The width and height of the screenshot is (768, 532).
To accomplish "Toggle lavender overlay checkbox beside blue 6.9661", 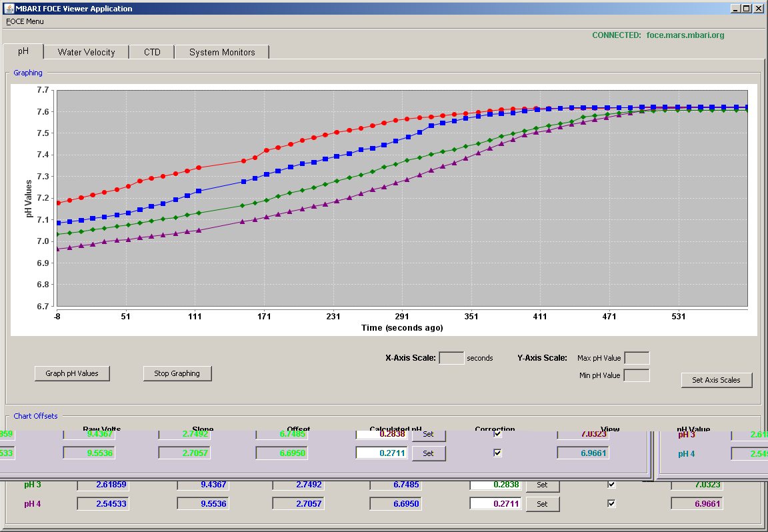I will (497, 453).
